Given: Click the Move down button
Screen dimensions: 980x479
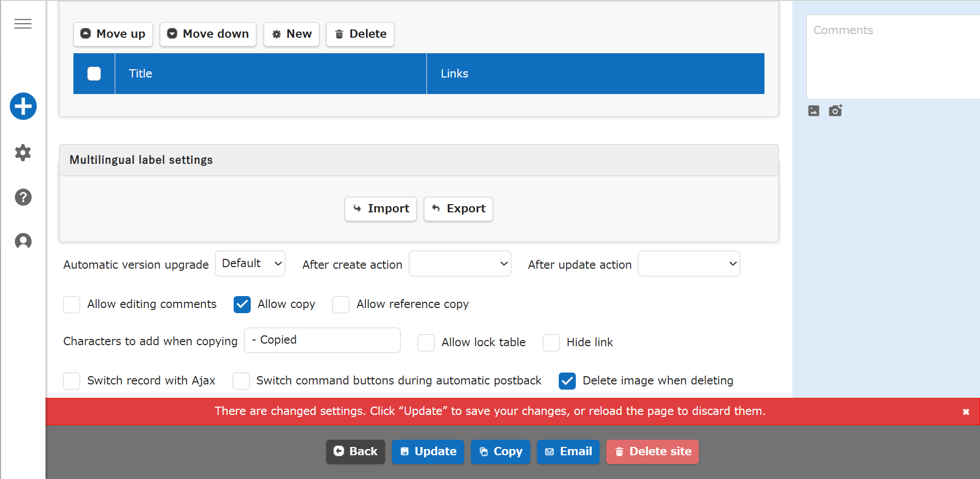Looking at the screenshot, I should 208,34.
